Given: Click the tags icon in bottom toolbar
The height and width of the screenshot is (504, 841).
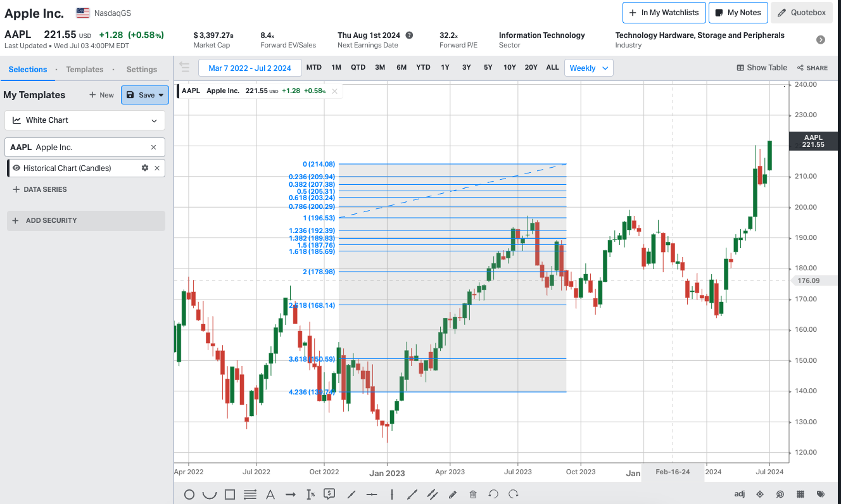Looking at the screenshot, I should coord(821,495).
